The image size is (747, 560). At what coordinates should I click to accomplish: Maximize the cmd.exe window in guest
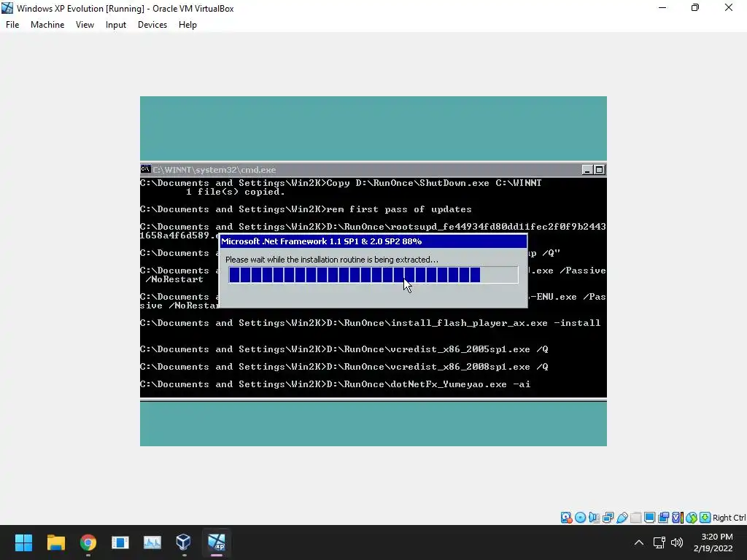click(600, 169)
